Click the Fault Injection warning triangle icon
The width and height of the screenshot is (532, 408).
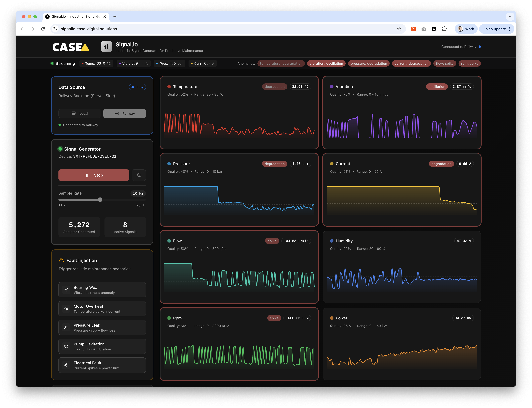61,260
